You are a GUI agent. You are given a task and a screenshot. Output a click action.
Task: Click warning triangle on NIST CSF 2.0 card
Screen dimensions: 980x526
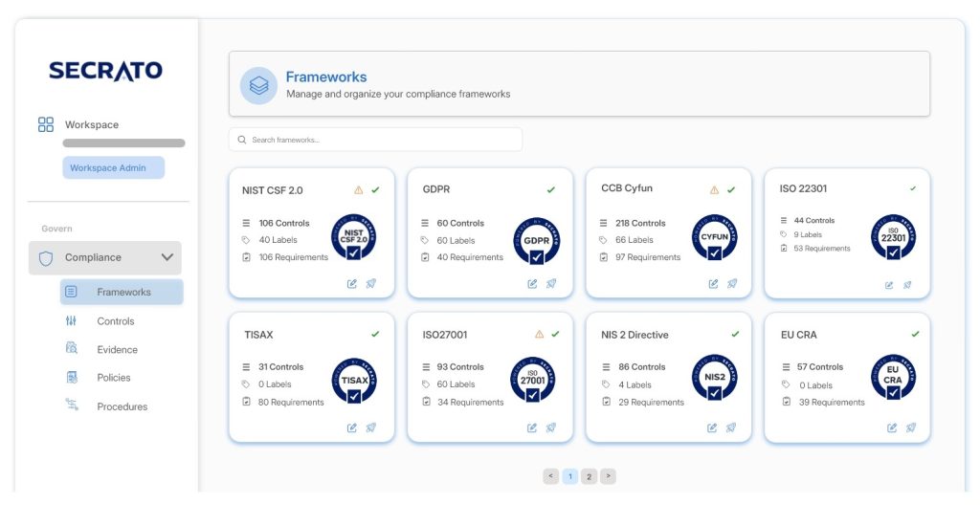(358, 190)
